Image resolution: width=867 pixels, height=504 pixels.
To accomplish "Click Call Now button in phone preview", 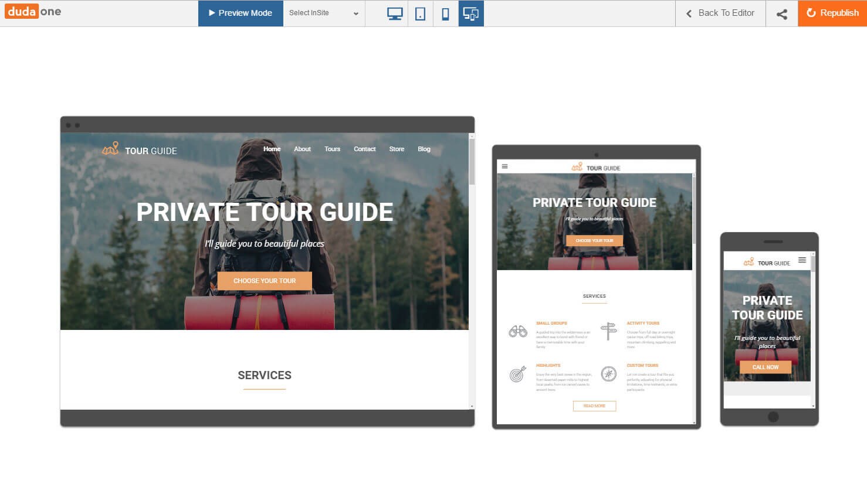I will [766, 367].
